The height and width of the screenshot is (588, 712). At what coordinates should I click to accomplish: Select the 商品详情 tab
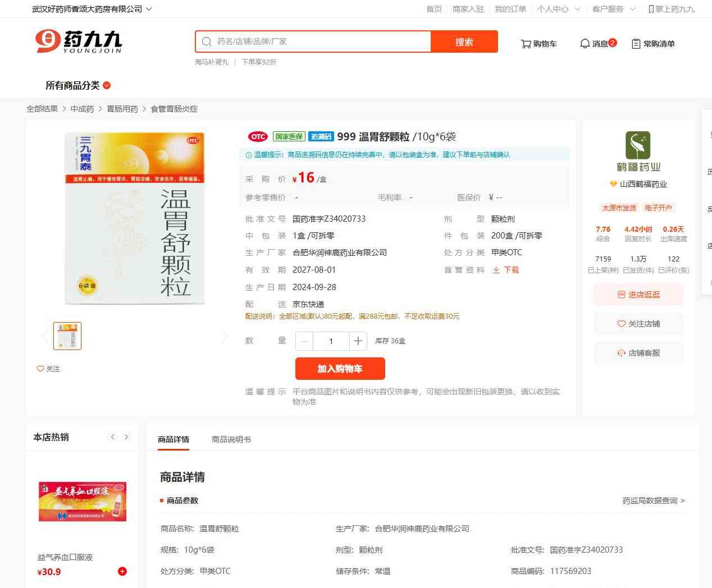pyautogui.click(x=174, y=439)
